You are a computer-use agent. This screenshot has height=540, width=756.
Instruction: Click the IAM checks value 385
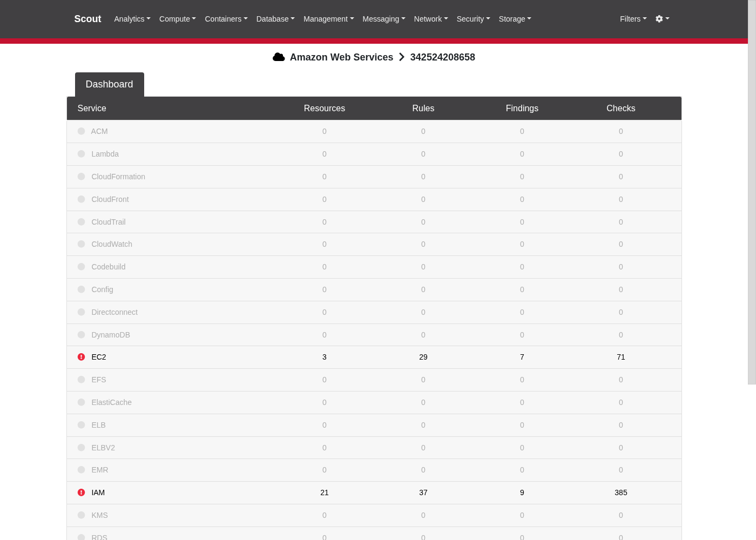(x=621, y=492)
